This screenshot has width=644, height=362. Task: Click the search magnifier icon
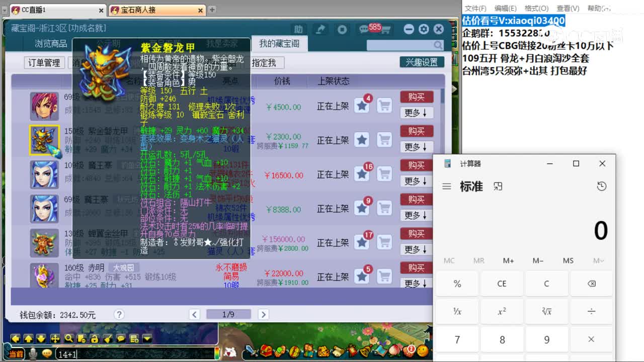point(438,45)
